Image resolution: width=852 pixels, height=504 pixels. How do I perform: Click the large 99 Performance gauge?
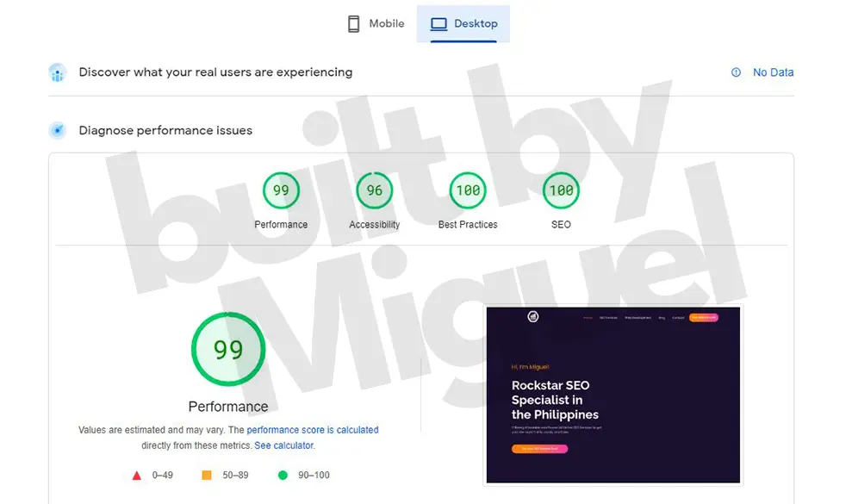coord(228,350)
